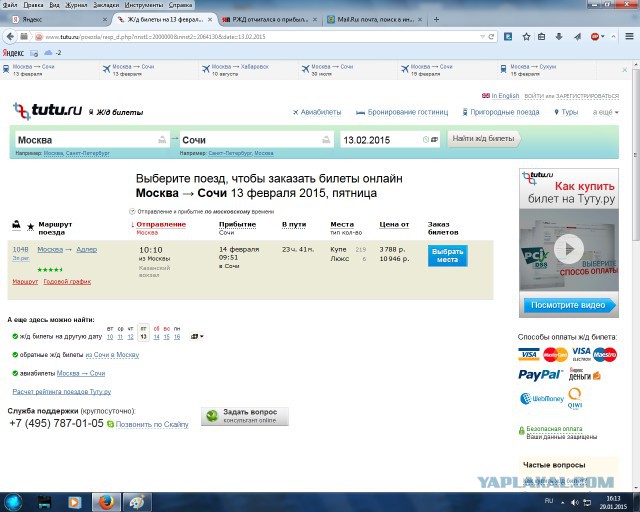Click Позвонить по Скайпу link
The image size is (640, 512).
152,424
